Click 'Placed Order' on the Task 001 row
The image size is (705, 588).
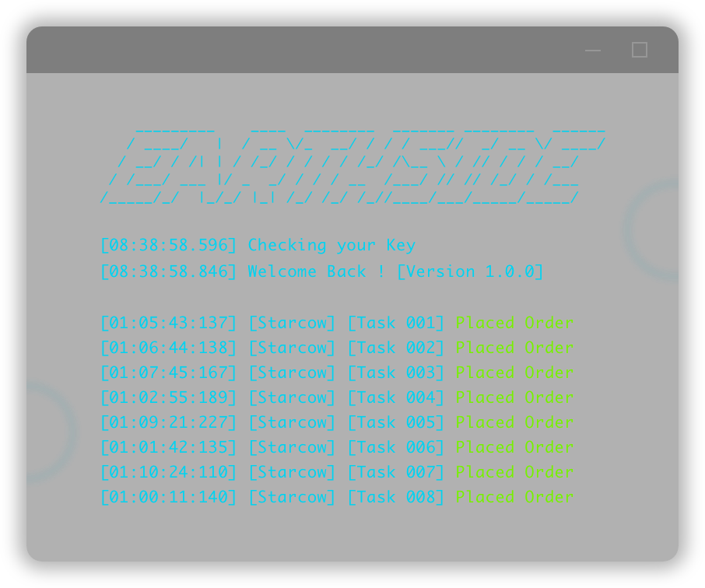515,324
